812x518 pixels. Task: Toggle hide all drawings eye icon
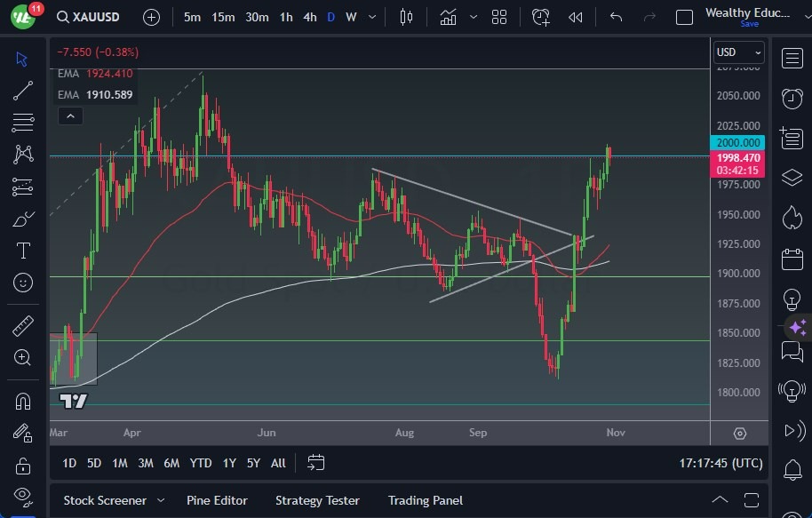point(23,496)
